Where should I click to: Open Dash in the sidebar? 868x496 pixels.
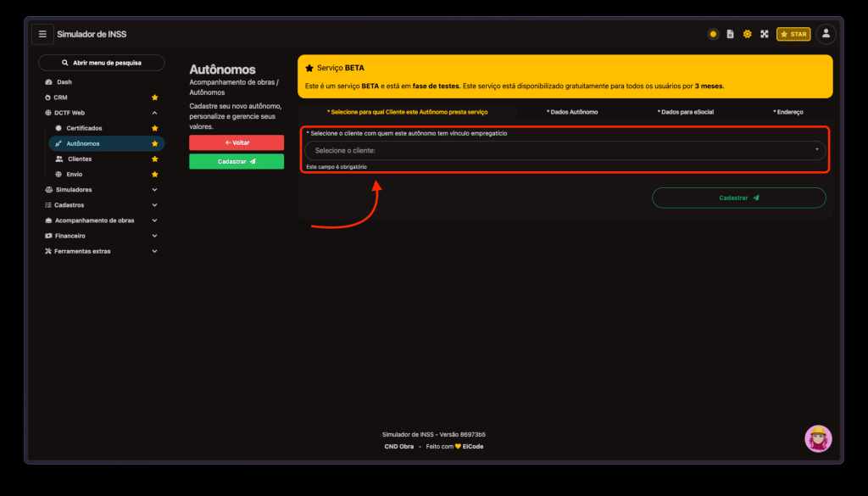64,82
